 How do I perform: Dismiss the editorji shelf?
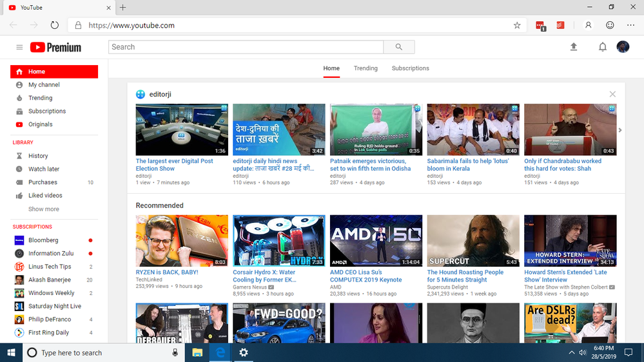coord(612,94)
